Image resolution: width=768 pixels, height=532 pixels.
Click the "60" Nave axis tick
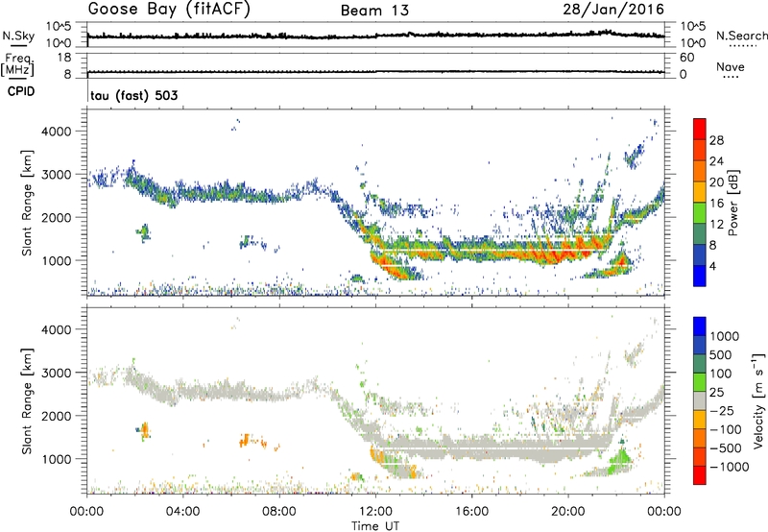686,58
